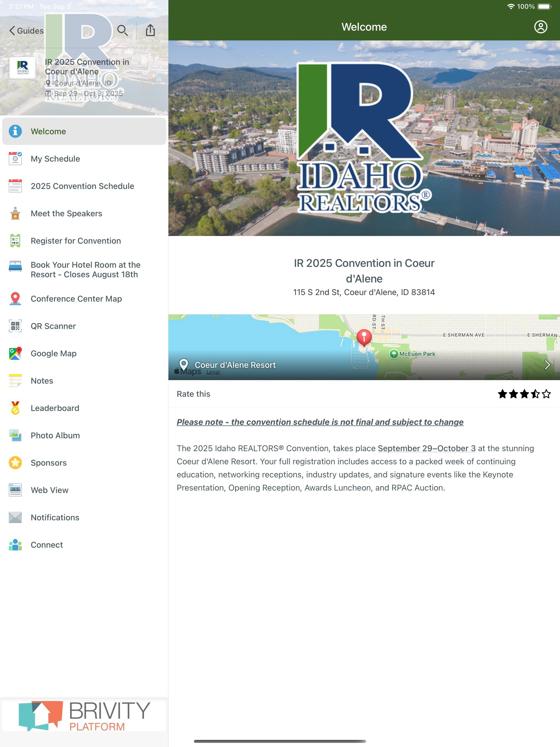The image size is (560, 747).
Task: Open Book Your Hotel Room entry
Action: (x=84, y=270)
